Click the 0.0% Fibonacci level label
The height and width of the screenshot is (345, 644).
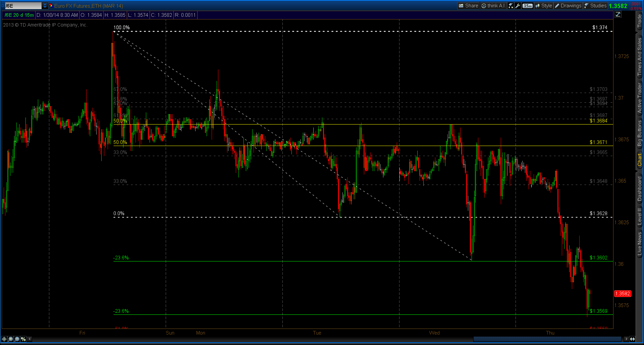(119, 213)
